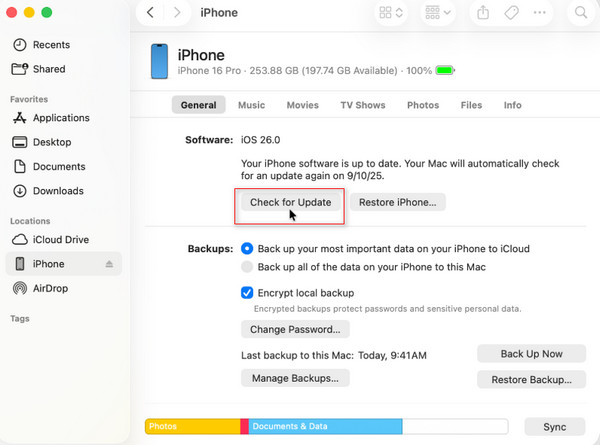600x445 pixels.
Task: Switch to the Photos tab
Action: pyautogui.click(x=423, y=105)
